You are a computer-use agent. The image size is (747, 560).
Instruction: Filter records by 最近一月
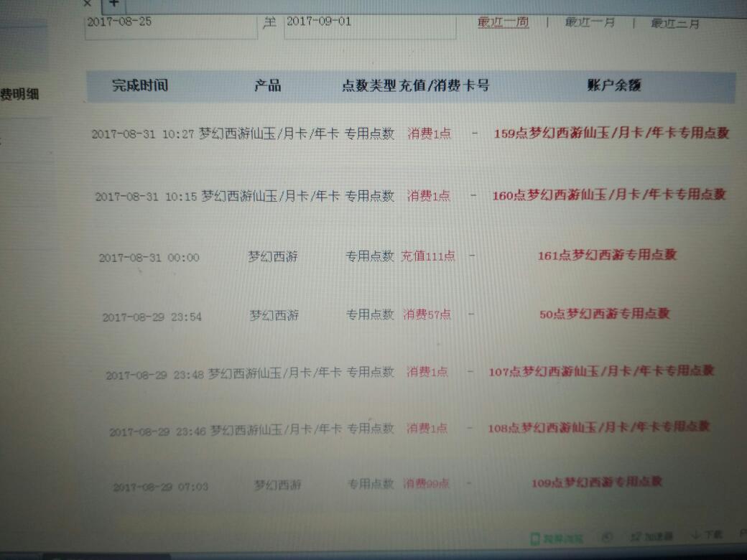(590, 22)
